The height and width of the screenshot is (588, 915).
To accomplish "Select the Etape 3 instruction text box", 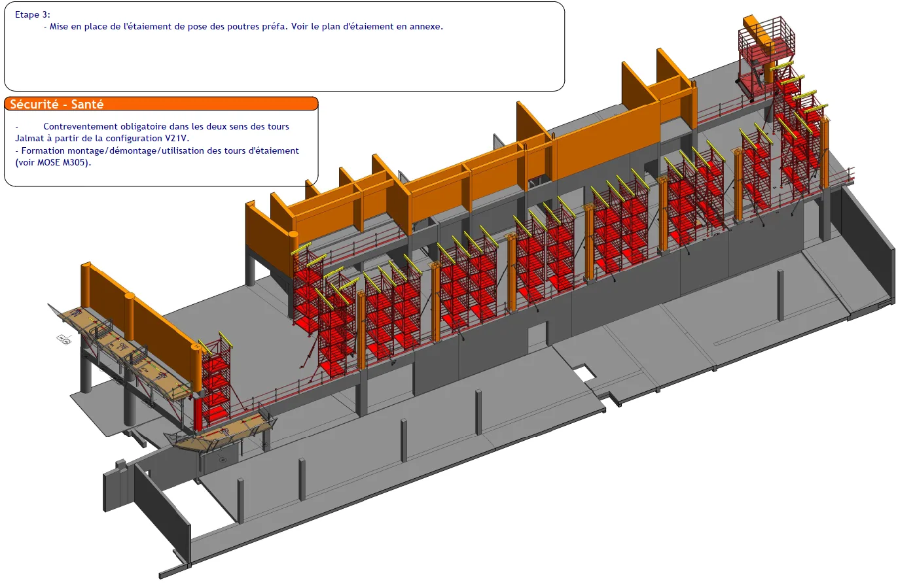I will (284, 46).
